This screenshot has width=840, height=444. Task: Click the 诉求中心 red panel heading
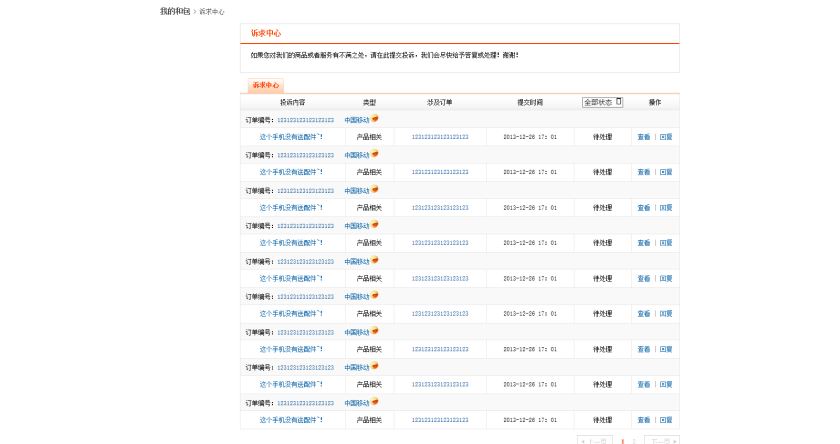pyautogui.click(x=266, y=33)
